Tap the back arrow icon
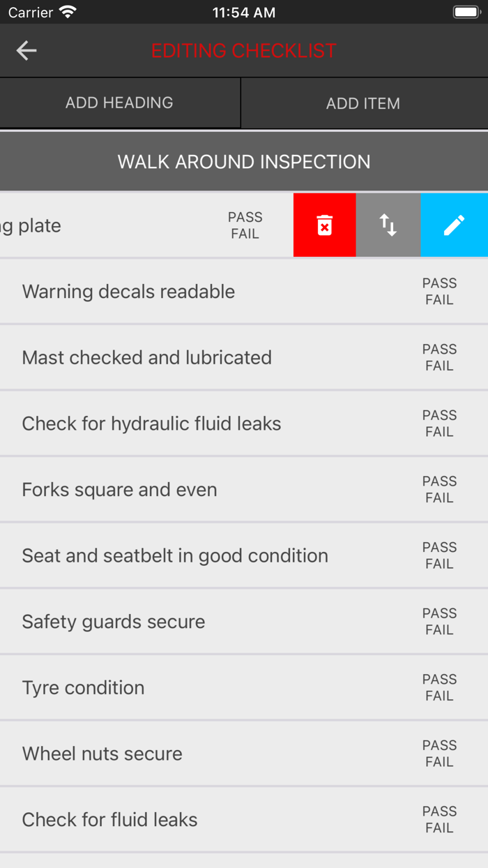 tap(26, 50)
